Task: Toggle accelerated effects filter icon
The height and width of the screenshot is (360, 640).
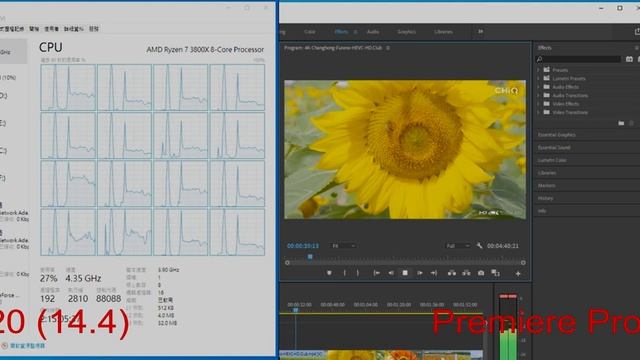Action: coord(629,59)
